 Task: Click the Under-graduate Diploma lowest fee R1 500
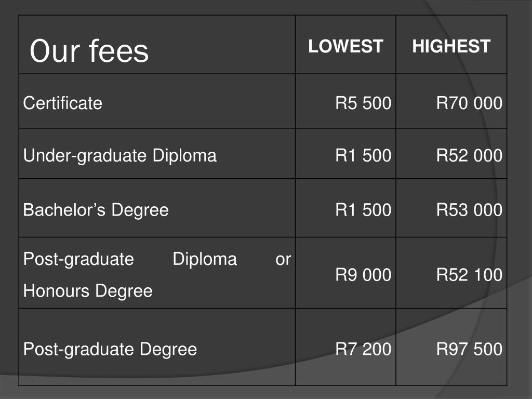363,155
